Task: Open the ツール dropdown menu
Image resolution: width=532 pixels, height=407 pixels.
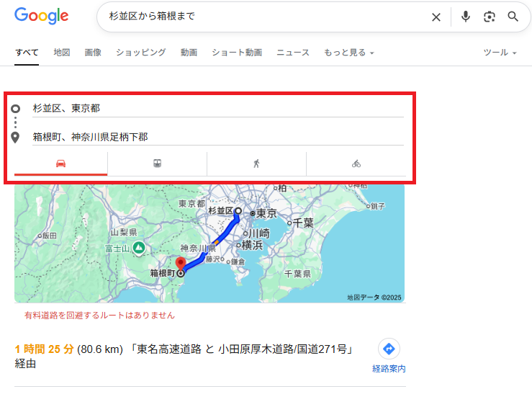Action: point(500,53)
